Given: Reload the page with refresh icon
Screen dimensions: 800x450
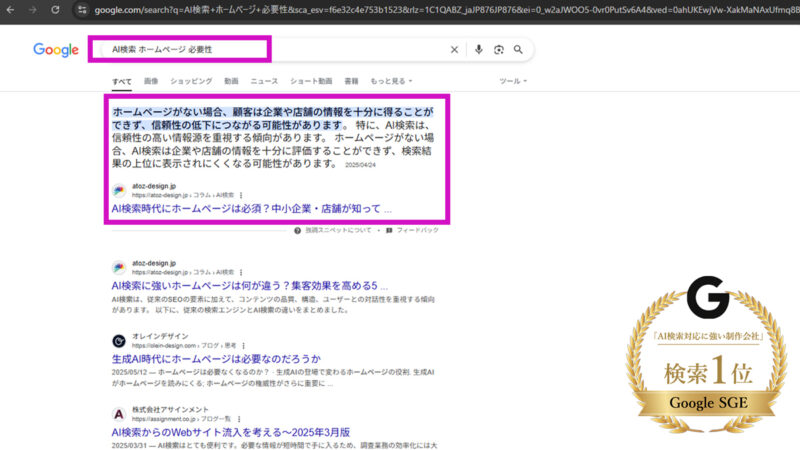Looking at the screenshot, I should pos(55,10).
